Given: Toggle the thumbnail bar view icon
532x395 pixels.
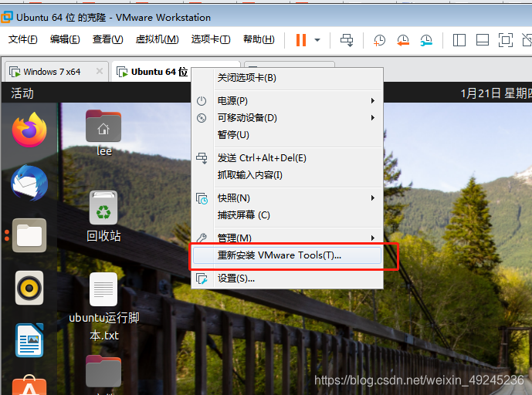Looking at the screenshot, I should click(x=482, y=40).
